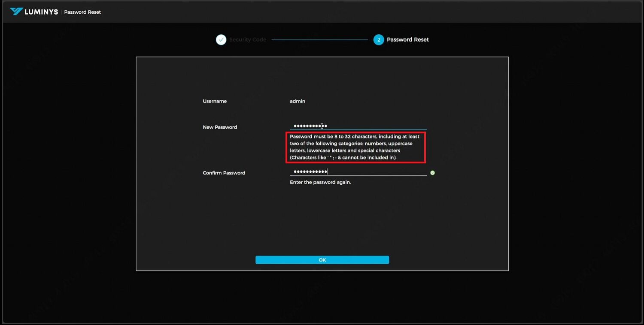Click the green validation checkmark beside Confirm Password
The image size is (644, 325).
pos(432,172)
